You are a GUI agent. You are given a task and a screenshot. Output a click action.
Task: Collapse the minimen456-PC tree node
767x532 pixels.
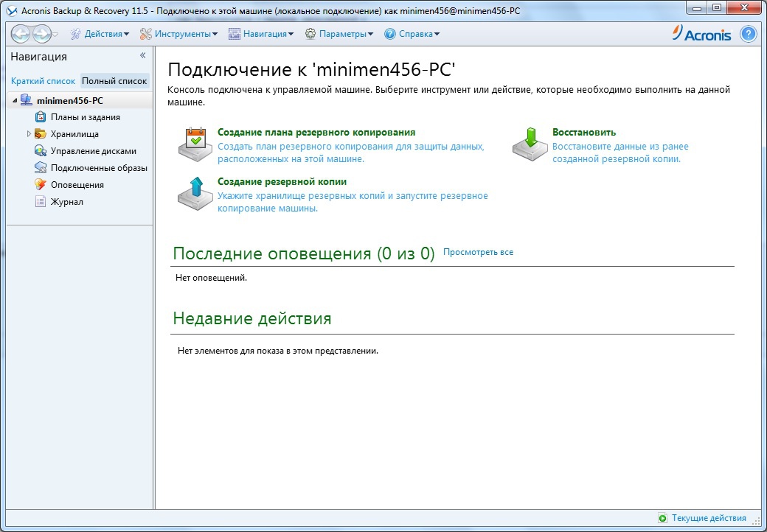tap(14, 100)
